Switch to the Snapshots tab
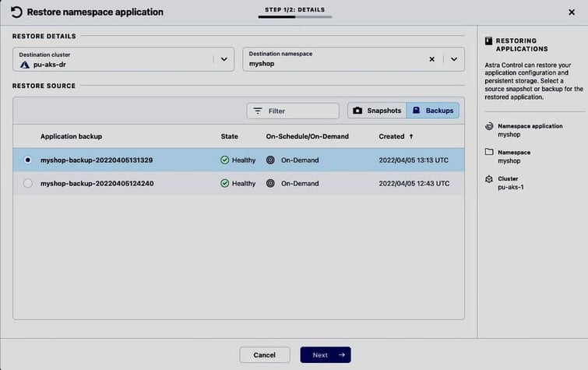Viewport: 588px width, 370px height. [x=377, y=111]
